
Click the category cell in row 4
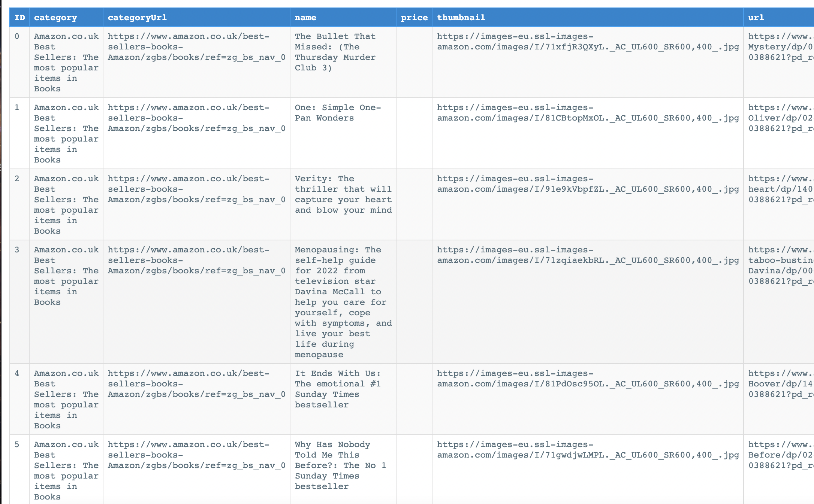(x=66, y=399)
